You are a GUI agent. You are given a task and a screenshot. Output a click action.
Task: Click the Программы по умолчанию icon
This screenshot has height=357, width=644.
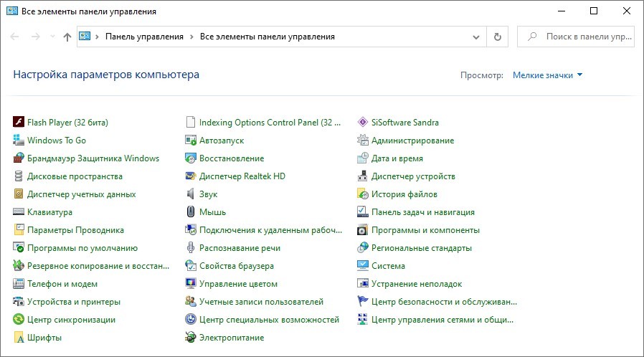click(x=19, y=247)
